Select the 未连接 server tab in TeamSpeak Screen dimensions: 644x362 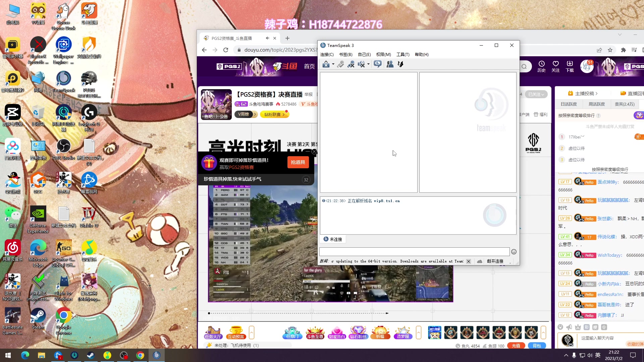pyautogui.click(x=333, y=239)
